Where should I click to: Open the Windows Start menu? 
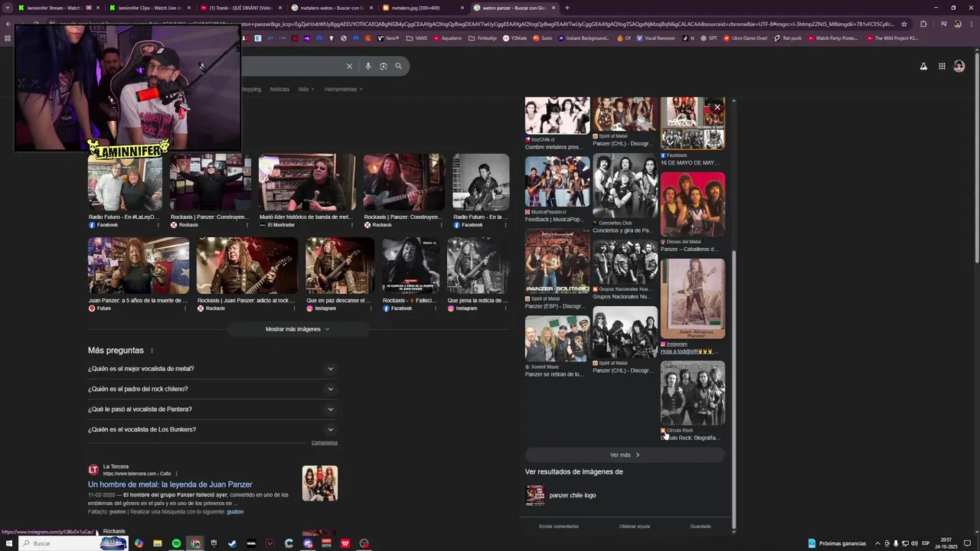[x=8, y=543]
